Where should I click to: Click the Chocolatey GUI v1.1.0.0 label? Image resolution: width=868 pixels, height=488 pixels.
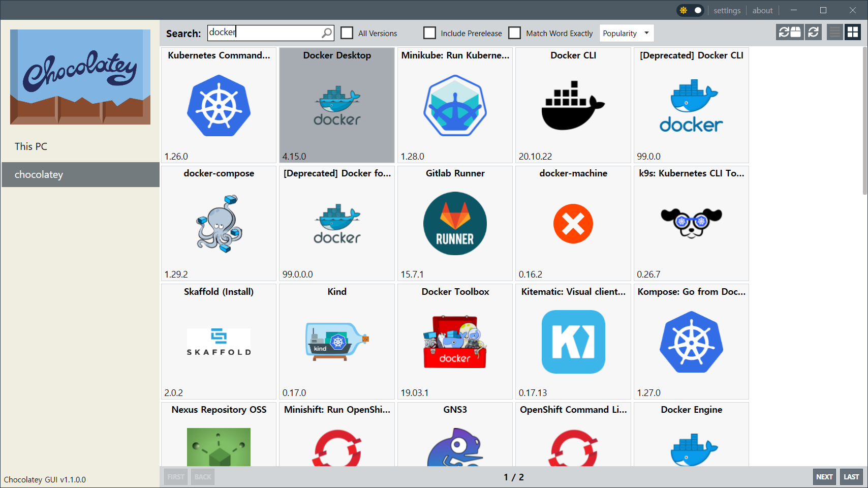[45, 479]
